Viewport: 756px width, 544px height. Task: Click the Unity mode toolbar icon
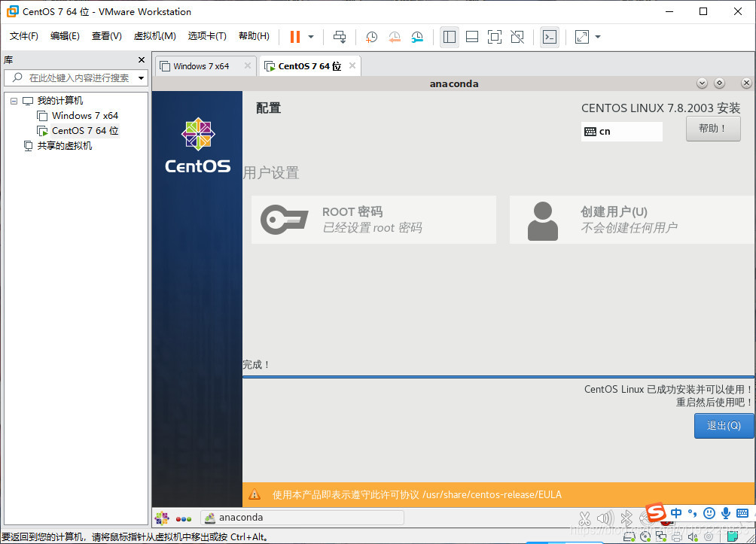pyautogui.click(x=517, y=37)
